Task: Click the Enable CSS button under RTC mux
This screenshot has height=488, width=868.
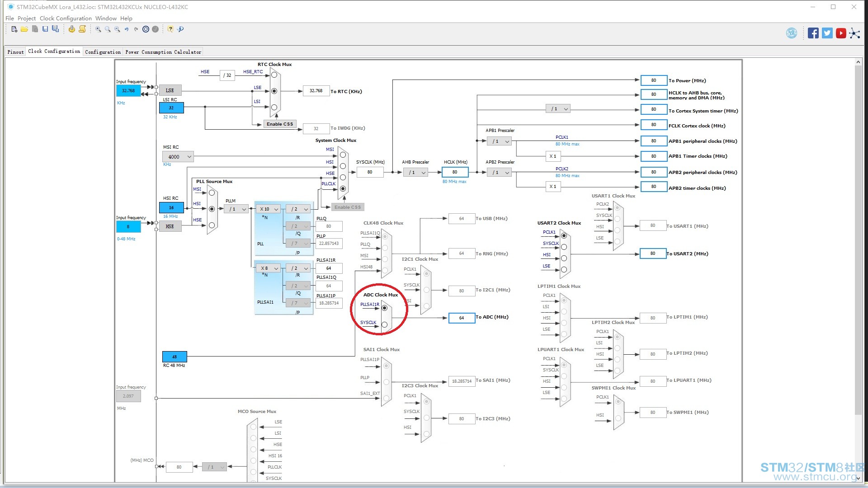Action: (x=280, y=124)
